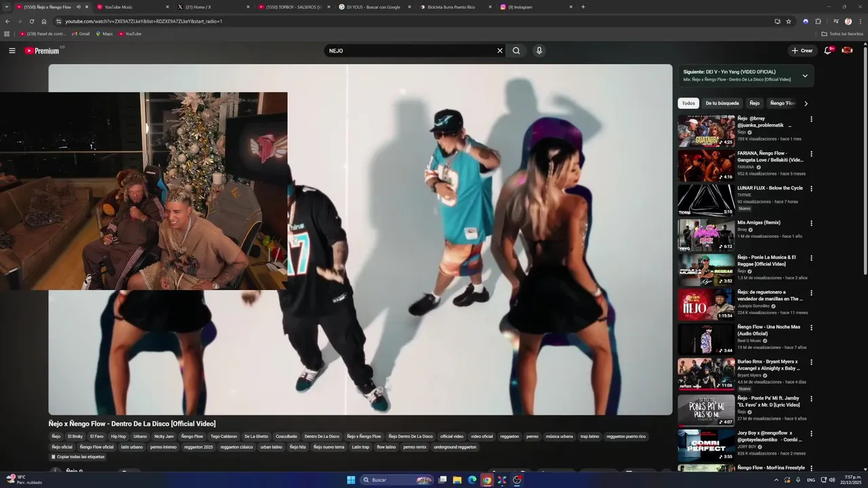The height and width of the screenshot is (488, 868).
Task: Copy all tags with Copiar todas las etiquetas
Action: coord(78,457)
